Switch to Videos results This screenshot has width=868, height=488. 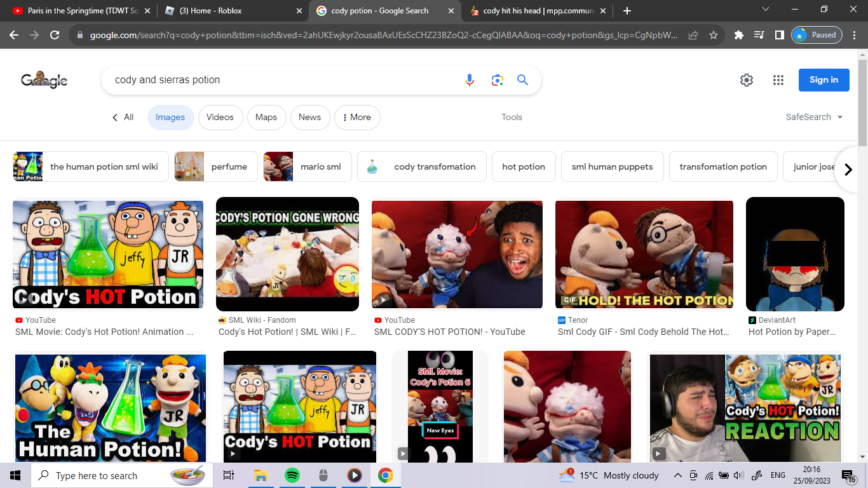click(220, 117)
